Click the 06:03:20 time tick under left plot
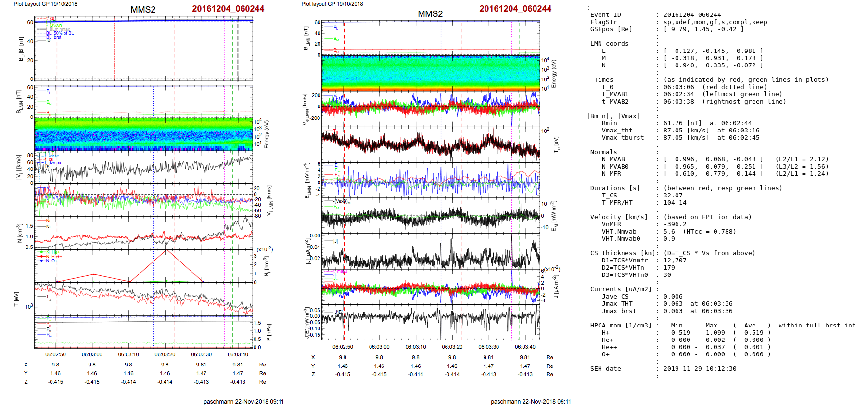 tap(165, 354)
